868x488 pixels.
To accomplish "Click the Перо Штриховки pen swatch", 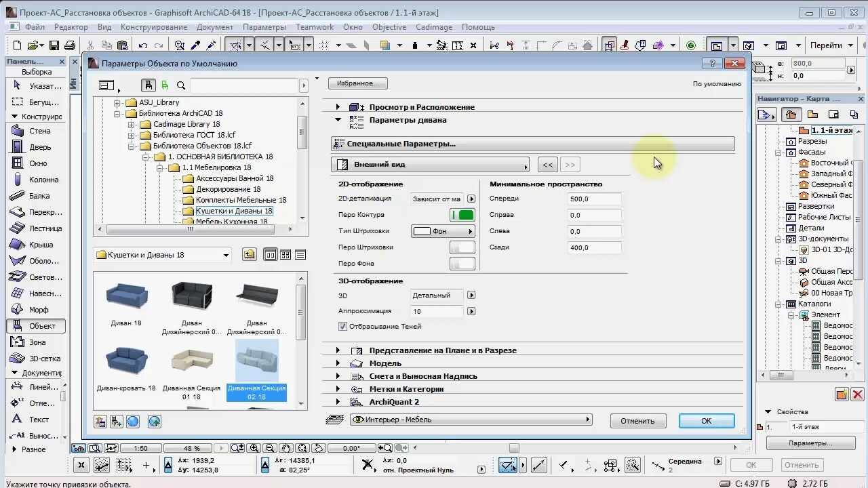I will pos(462,247).
